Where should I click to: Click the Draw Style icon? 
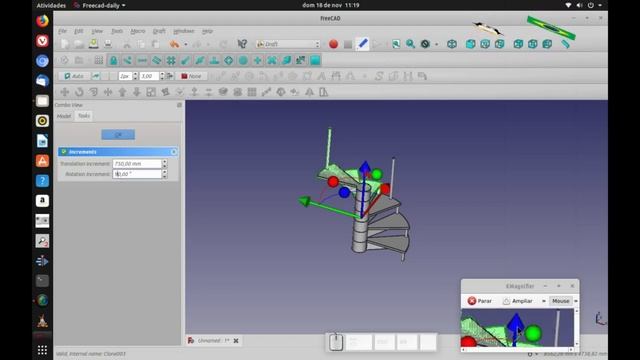coord(425,44)
